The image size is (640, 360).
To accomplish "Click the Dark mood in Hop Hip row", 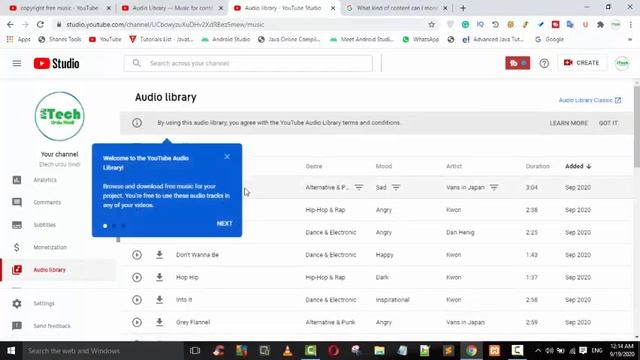I will coord(382,277).
